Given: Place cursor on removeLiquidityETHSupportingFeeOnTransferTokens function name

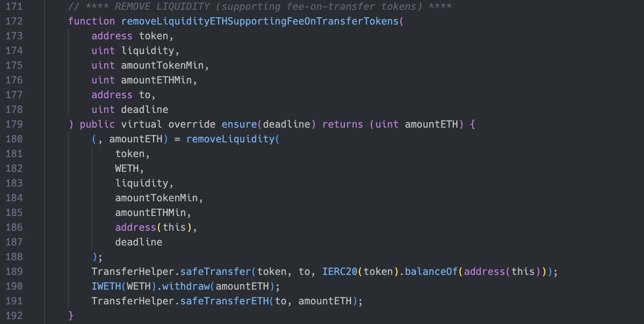Looking at the screenshot, I should pyautogui.click(x=260, y=21).
